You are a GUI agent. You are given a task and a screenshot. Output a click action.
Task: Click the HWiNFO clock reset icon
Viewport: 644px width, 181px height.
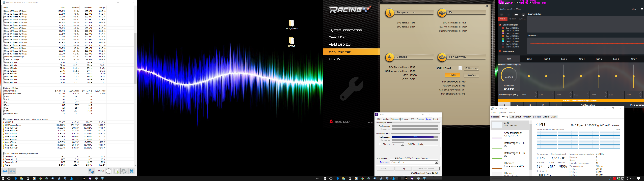point(109,171)
